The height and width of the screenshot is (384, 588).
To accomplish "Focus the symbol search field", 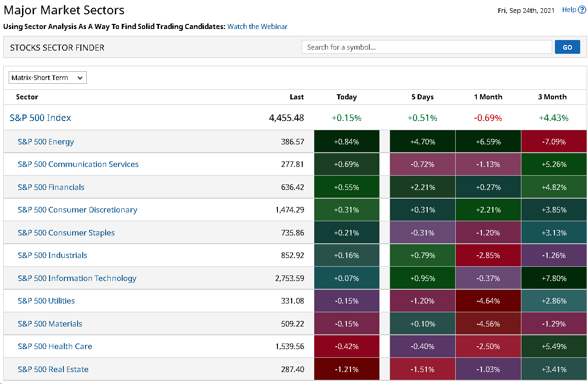I will click(x=427, y=47).
